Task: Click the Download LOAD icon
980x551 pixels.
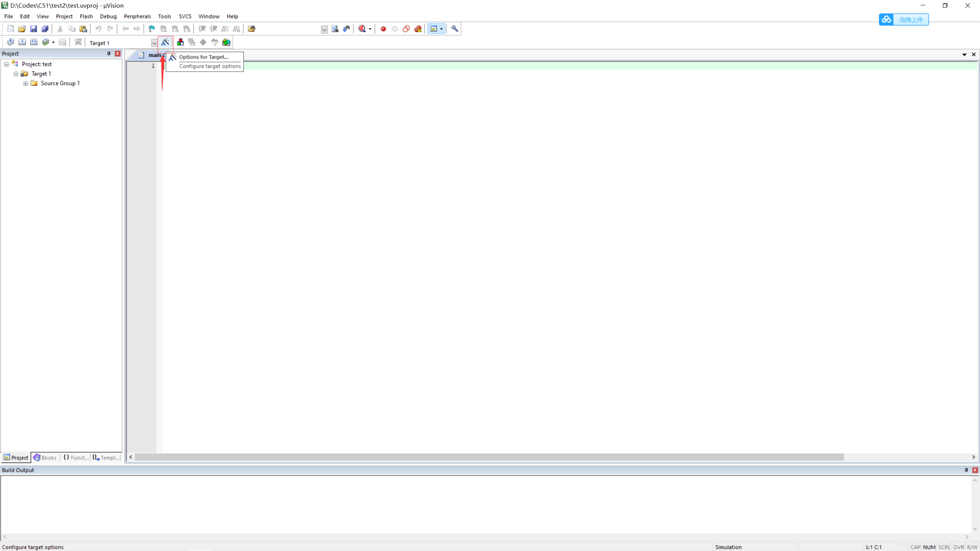Action: pos(78,42)
